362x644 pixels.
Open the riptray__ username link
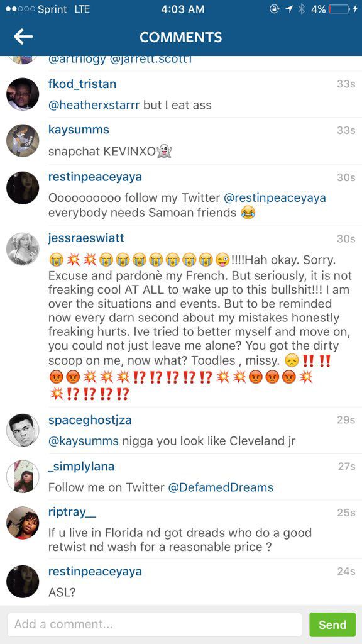pyautogui.click(x=72, y=512)
